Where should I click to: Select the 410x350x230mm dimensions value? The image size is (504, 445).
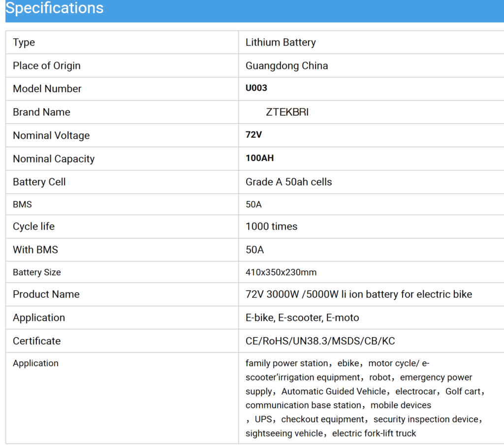tap(281, 272)
